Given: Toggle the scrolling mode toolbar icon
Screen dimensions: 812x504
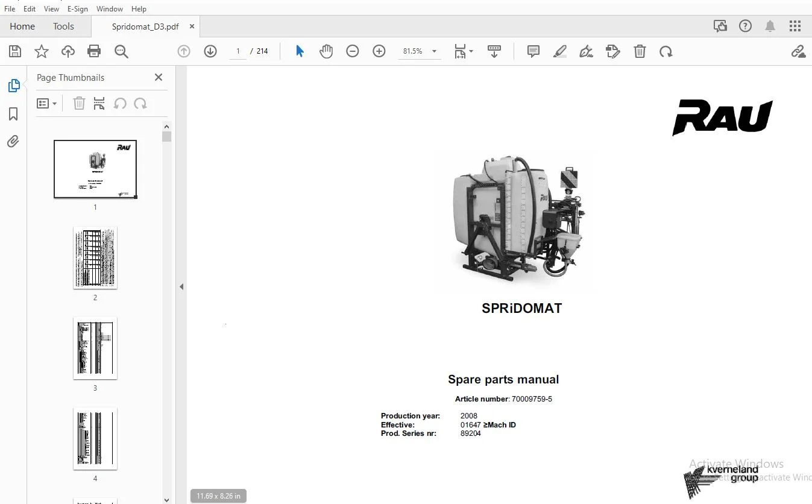Looking at the screenshot, I should tap(494, 51).
